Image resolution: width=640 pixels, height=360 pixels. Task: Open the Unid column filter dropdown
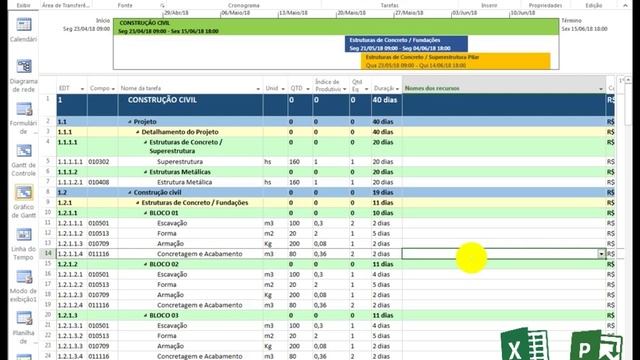click(x=283, y=89)
